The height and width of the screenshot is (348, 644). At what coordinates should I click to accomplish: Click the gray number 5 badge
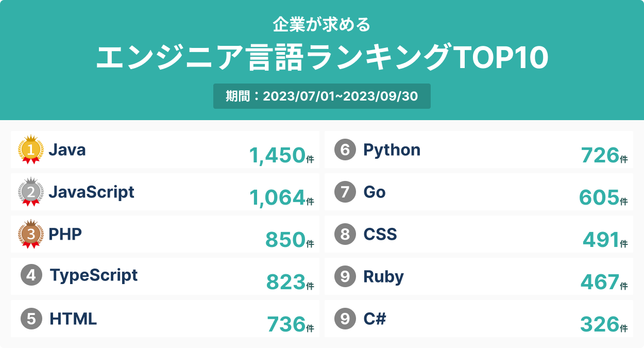(31, 319)
